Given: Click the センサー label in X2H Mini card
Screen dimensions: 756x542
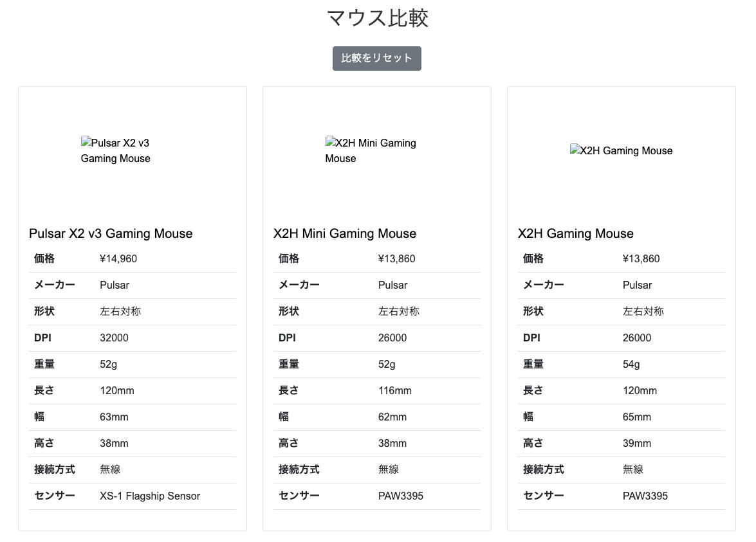Looking at the screenshot, I should tap(299, 496).
